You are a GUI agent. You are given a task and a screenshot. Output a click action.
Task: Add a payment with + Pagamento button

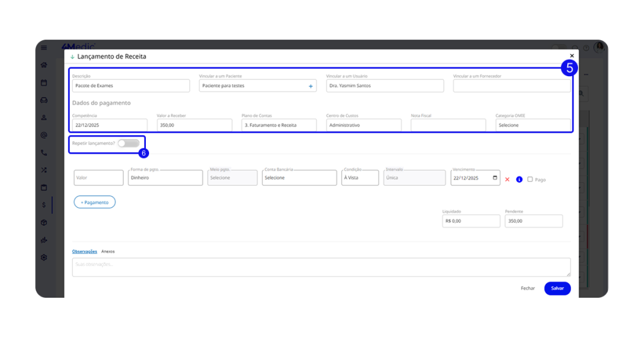coord(95,202)
